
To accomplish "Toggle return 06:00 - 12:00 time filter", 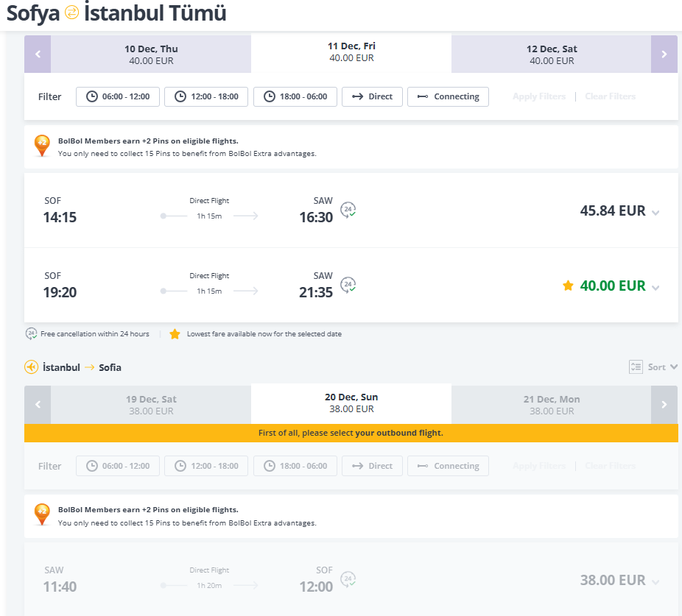I will tap(118, 466).
